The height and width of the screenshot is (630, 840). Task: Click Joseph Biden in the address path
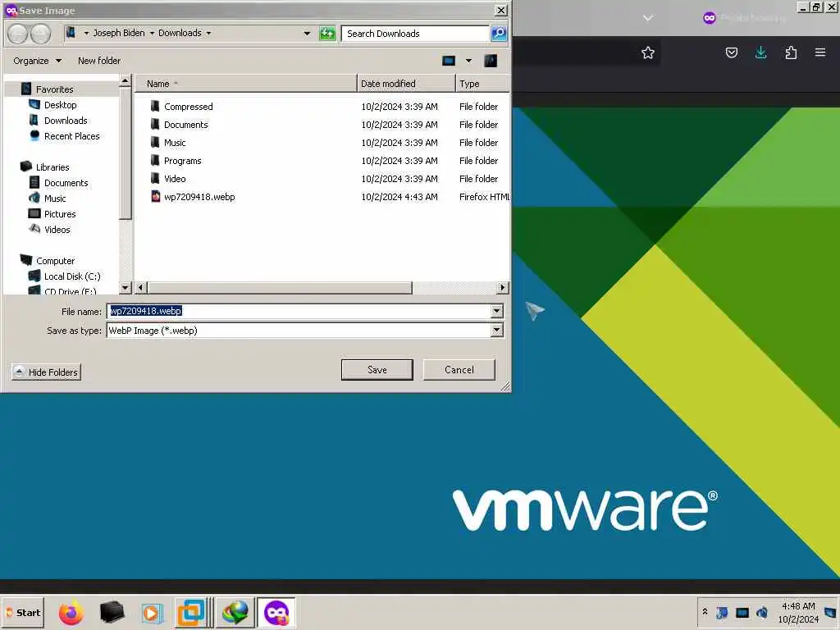pyautogui.click(x=118, y=33)
